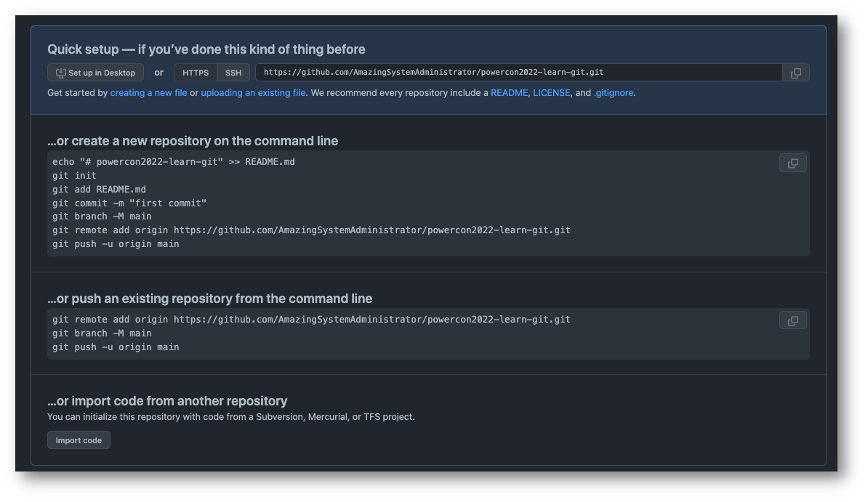Click the repository URL text field
Screen dimensions: 868x502
click(518, 73)
